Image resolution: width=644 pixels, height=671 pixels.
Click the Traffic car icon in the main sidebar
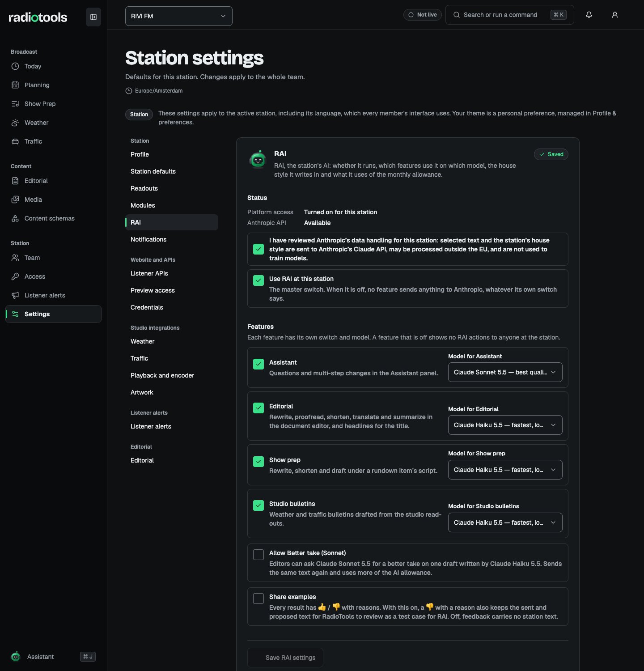(15, 141)
